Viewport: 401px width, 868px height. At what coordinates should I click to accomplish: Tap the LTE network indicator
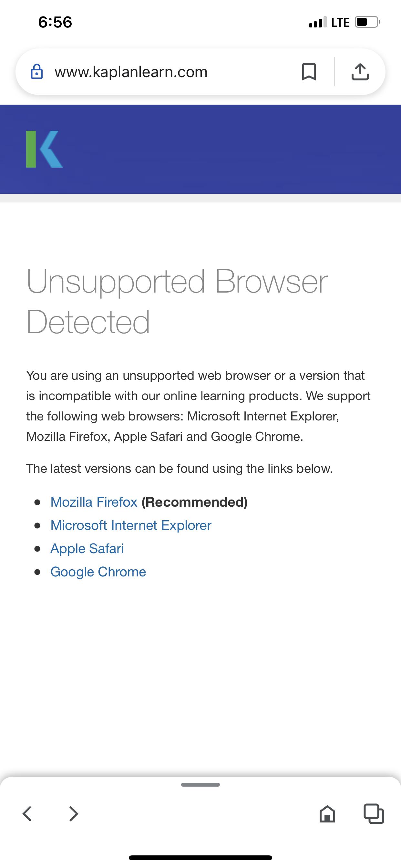click(340, 22)
